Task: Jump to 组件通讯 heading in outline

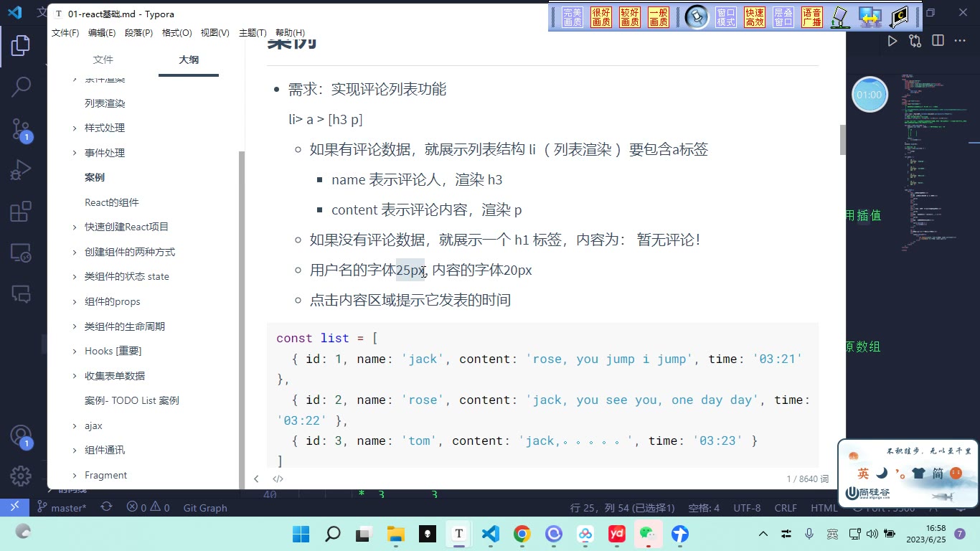Action: coord(105,450)
